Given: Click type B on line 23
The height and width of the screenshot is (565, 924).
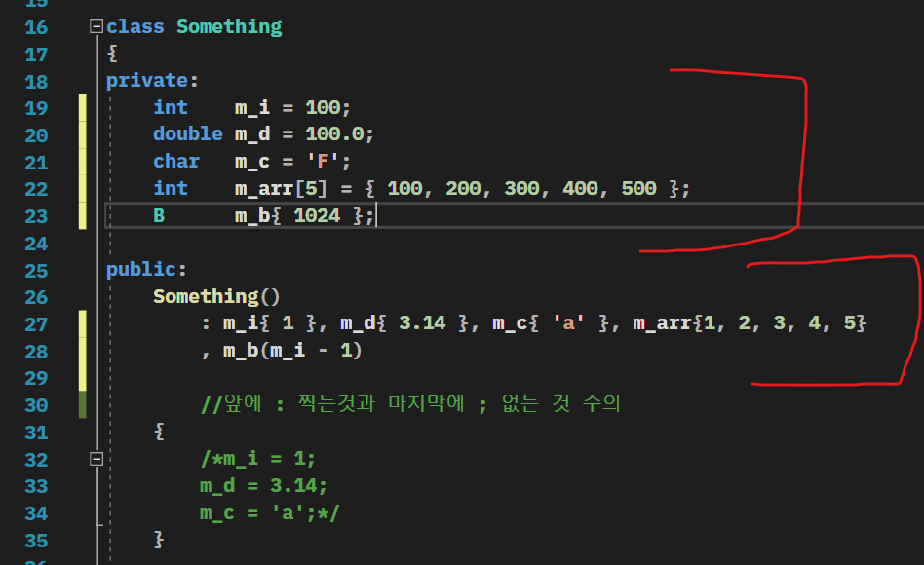Looking at the screenshot, I should point(159,215).
